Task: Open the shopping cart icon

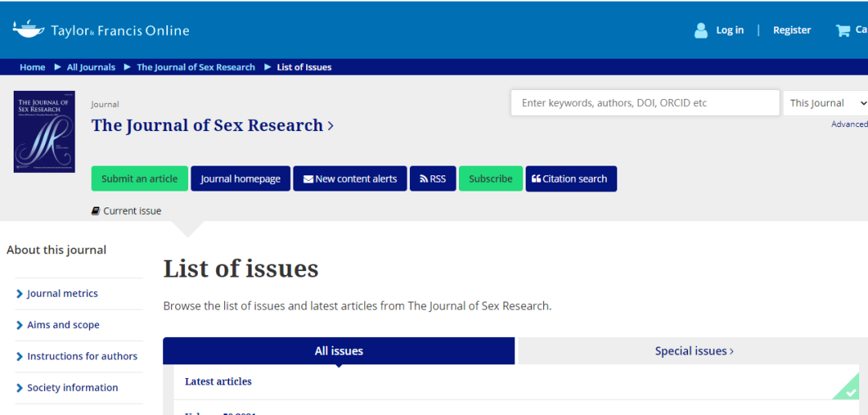Action: coord(843,31)
